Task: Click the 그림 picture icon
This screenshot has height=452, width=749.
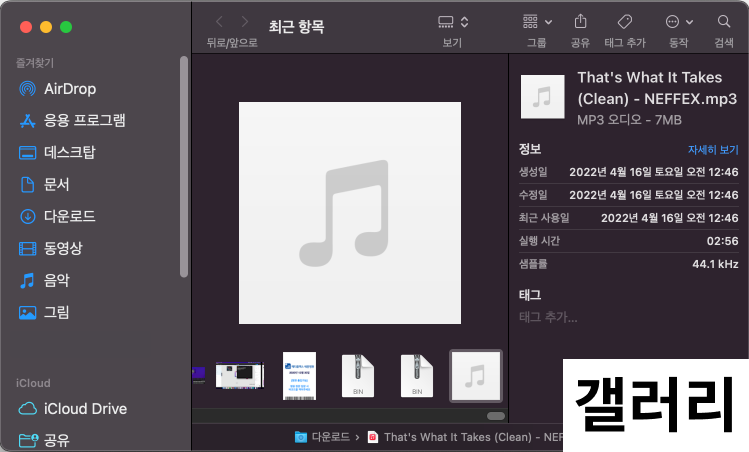Action: (x=27, y=312)
